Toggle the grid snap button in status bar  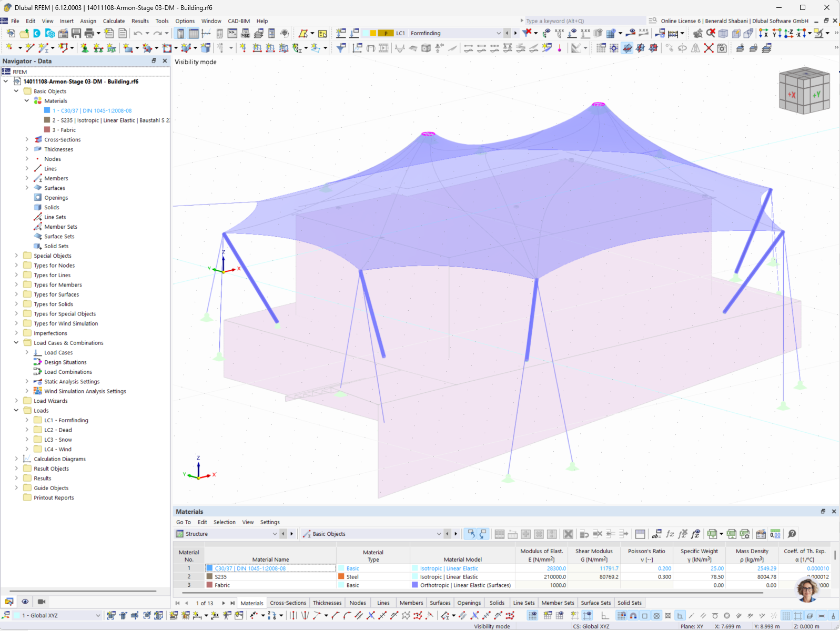pyautogui.click(x=621, y=616)
